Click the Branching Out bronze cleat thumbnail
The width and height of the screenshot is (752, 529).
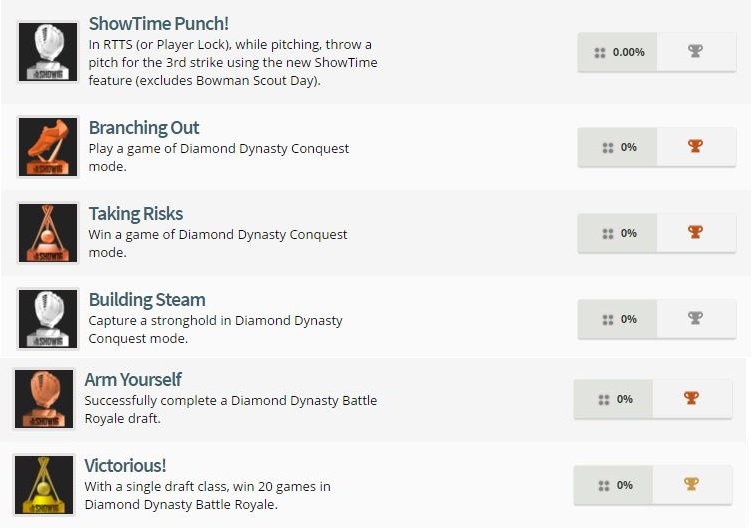coord(48,147)
